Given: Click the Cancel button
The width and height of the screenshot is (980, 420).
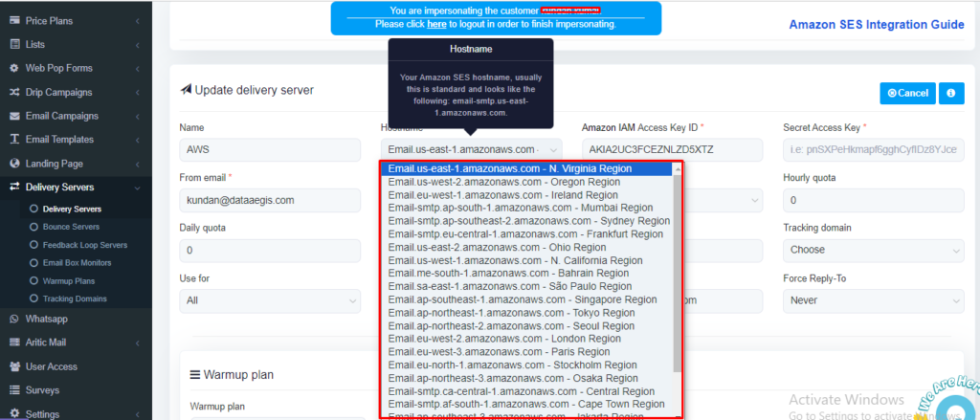Looking at the screenshot, I should click(x=907, y=93).
